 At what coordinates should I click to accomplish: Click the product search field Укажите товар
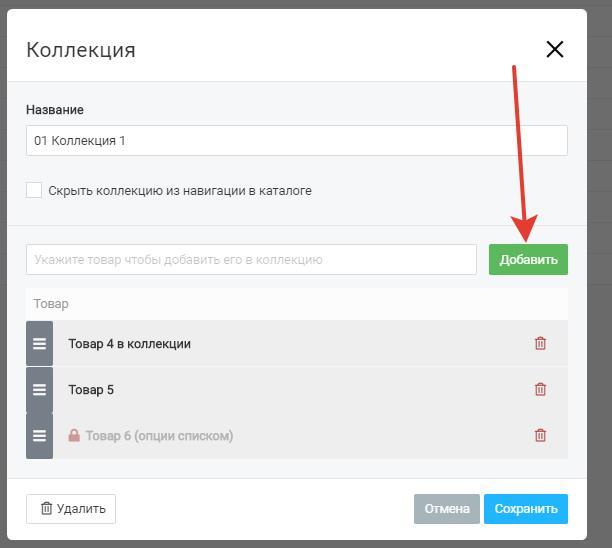tap(251, 260)
